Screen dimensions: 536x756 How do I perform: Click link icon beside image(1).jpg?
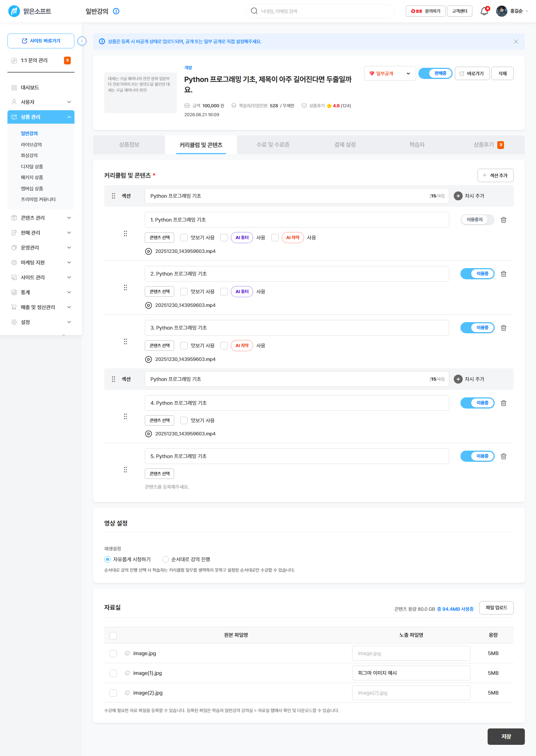127,673
